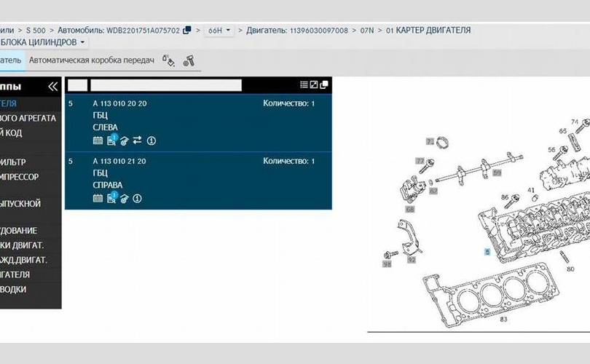This screenshot has width=590, height=364.
Task: Collapse the groups sidebar with double chevron
Action: pyautogui.click(x=52, y=87)
